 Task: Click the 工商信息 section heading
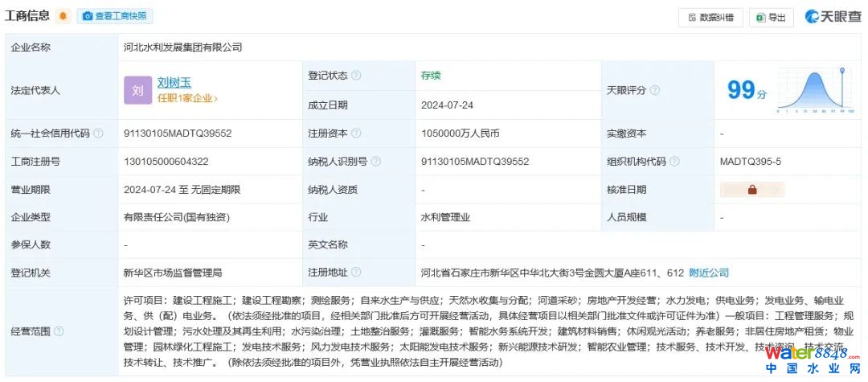[27, 16]
